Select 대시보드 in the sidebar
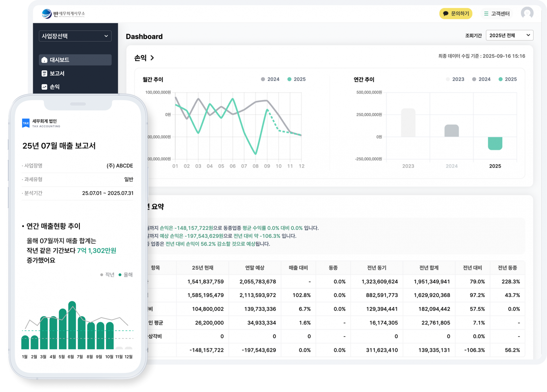The height and width of the screenshot is (392, 547). coord(75,60)
